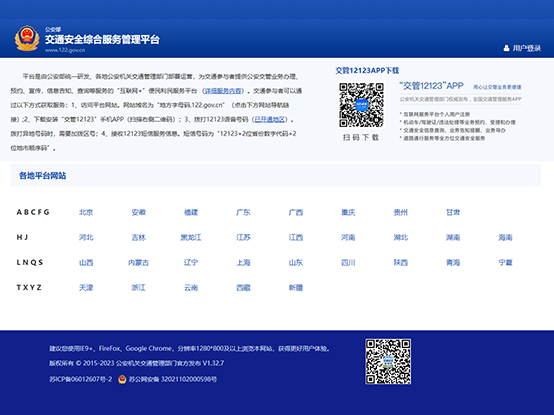Open the 用户登录 login link
This screenshot has width=554, height=415.
(x=526, y=48)
